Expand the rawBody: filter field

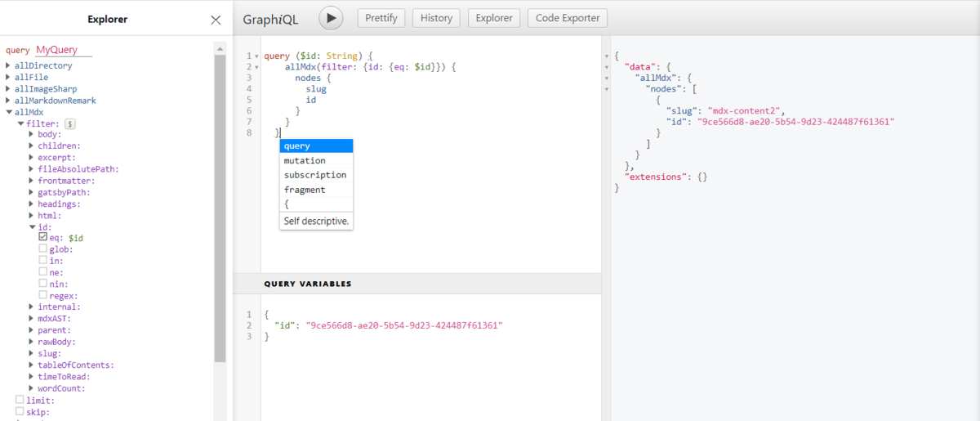pyautogui.click(x=32, y=342)
